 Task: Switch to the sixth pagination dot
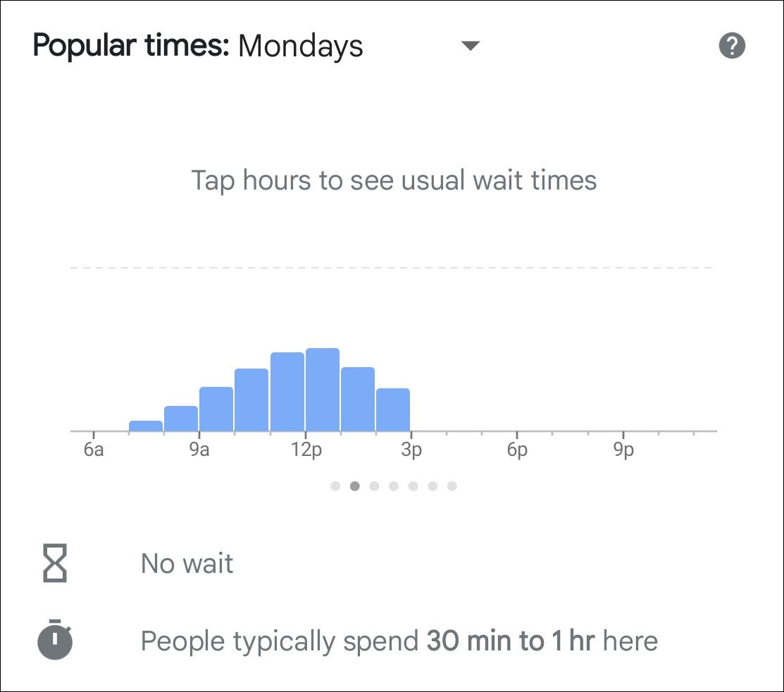pyautogui.click(x=433, y=486)
